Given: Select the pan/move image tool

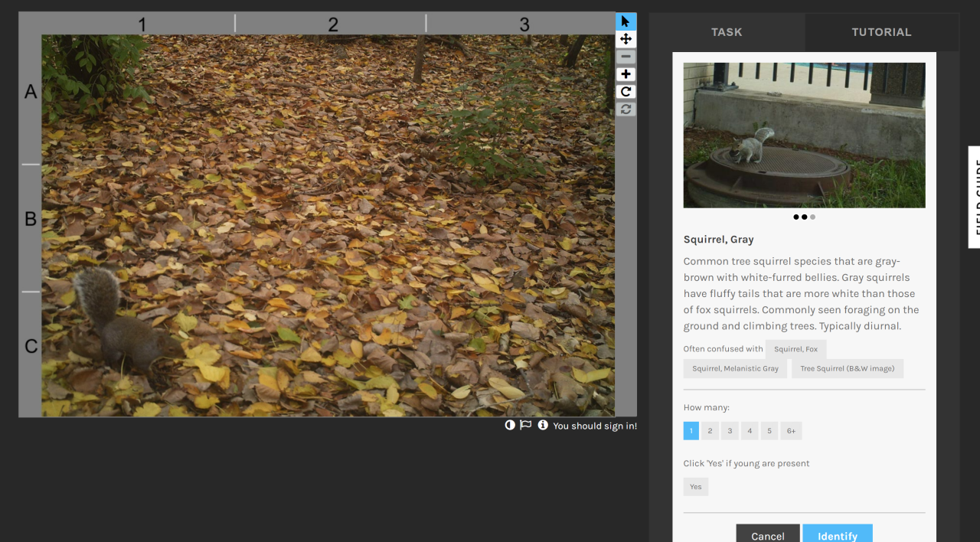Looking at the screenshot, I should point(626,39).
